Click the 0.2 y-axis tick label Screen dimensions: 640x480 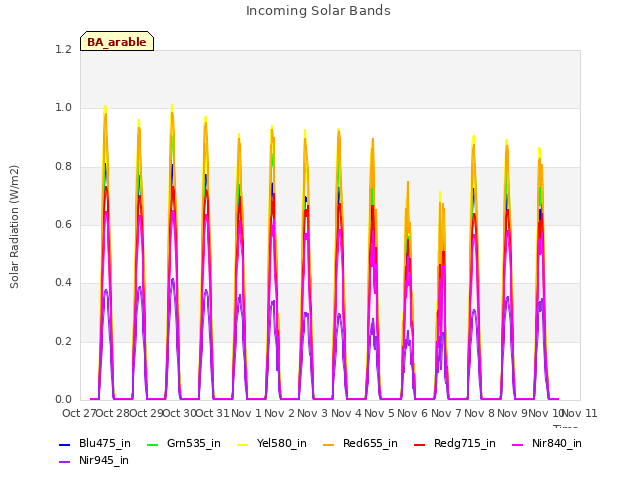63,341
